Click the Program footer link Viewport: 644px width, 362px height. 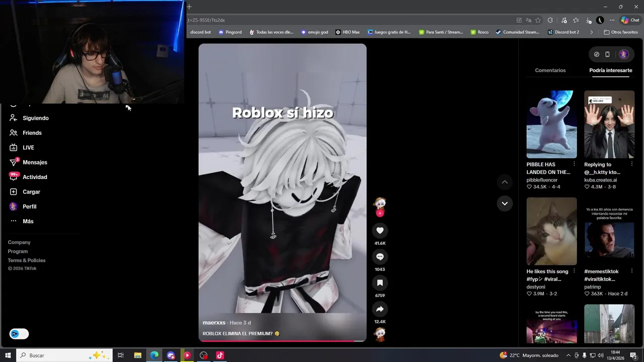pos(18,251)
